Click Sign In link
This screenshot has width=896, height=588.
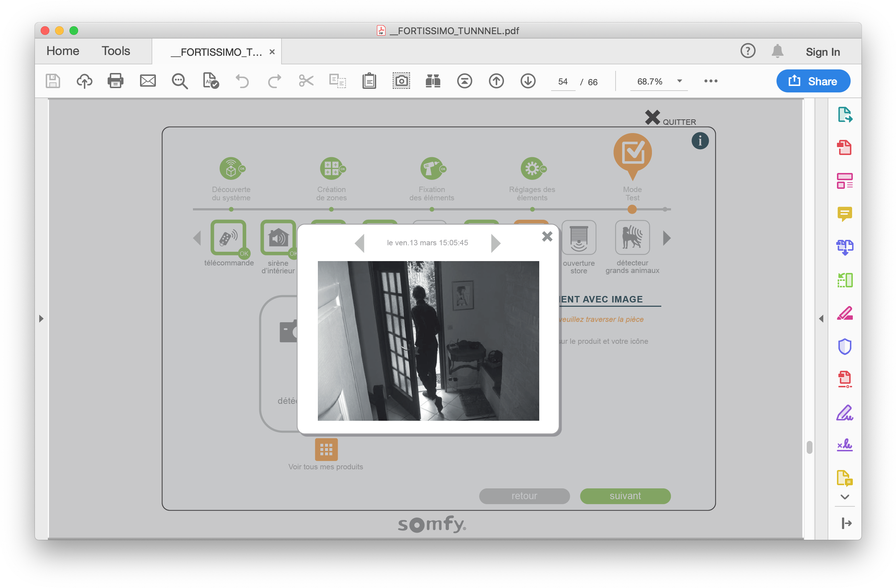(x=823, y=52)
